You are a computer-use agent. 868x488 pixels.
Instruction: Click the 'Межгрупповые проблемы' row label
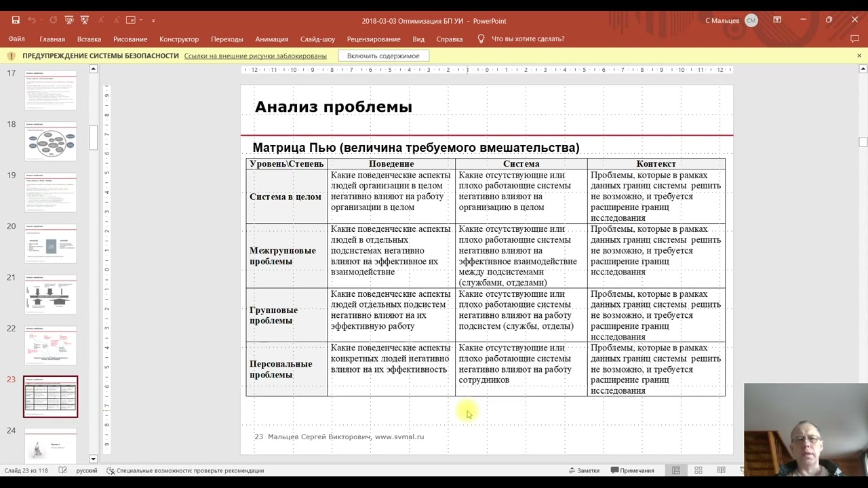pyautogui.click(x=283, y=256)
